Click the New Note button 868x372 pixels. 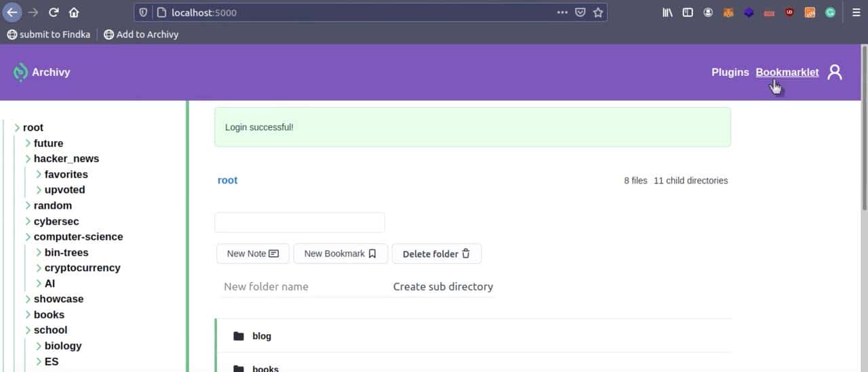[x=252, y=253]
